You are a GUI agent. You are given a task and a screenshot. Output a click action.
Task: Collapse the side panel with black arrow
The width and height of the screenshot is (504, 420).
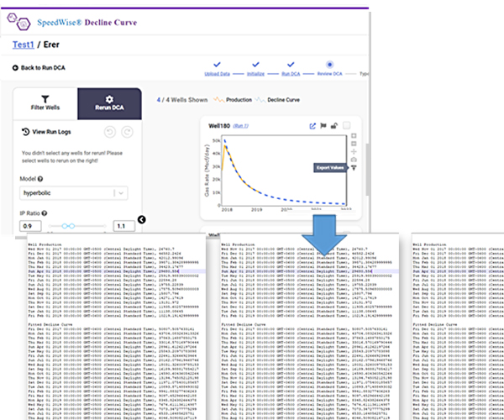pos(141,219)
